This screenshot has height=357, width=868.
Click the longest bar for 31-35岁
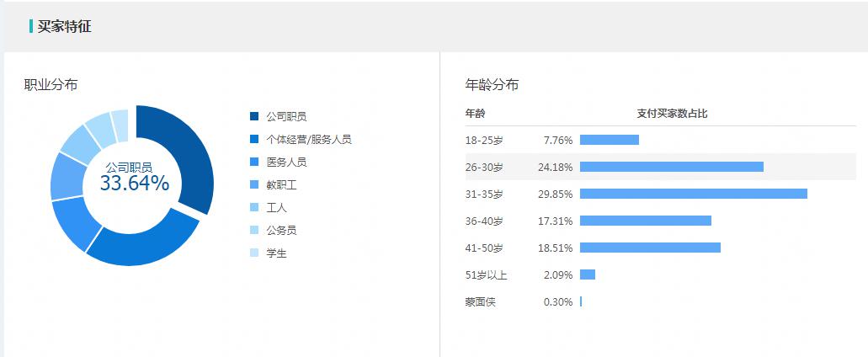click(693, 194)
